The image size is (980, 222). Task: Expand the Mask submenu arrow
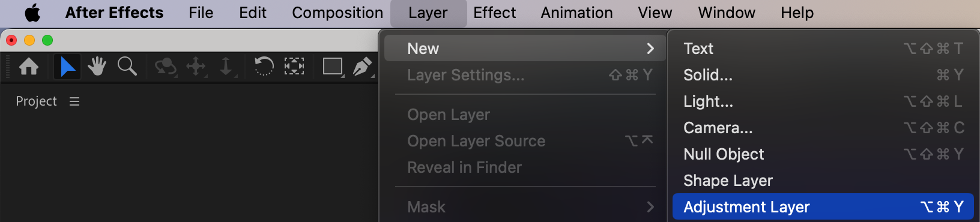650,207
